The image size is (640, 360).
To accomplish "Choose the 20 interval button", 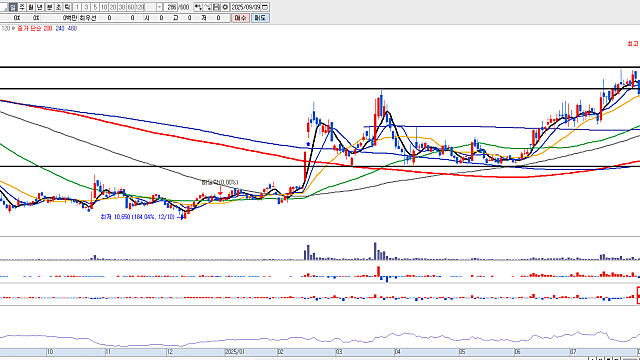I will pos(113,7).
